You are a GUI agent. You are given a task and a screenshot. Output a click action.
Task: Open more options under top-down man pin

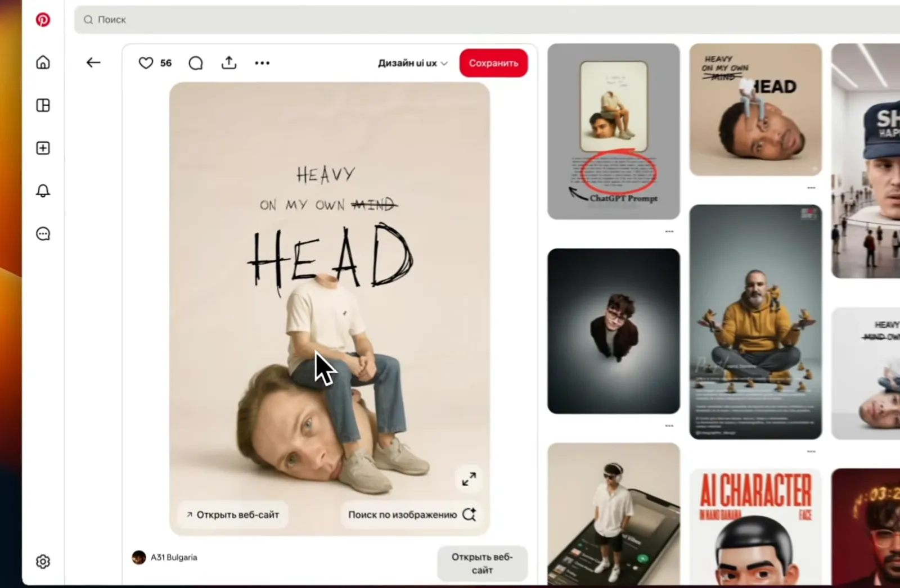(669, 426)
